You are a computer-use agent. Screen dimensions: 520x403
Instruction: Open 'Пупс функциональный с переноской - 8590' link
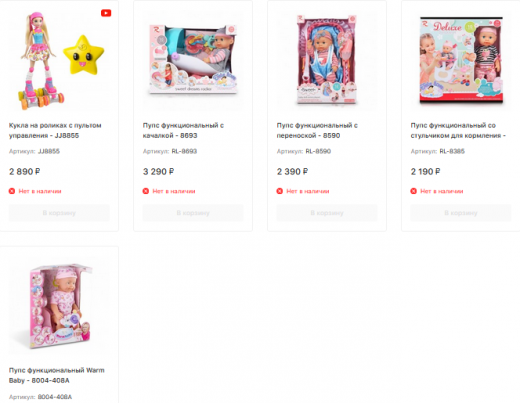[317, 130]
